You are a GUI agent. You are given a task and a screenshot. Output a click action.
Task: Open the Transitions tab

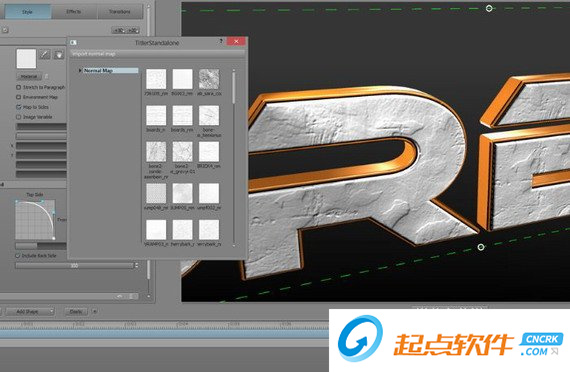click(120, 12)
